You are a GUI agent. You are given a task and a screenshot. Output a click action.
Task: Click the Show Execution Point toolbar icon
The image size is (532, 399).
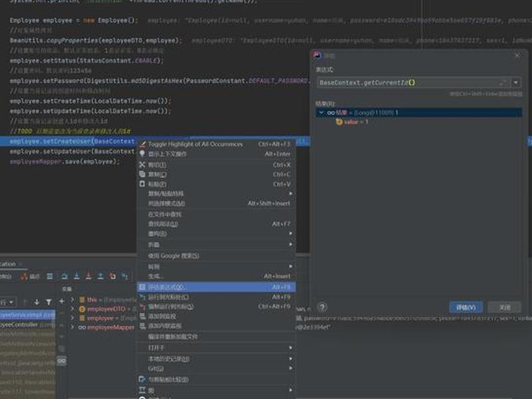click(x=49, y=276)
